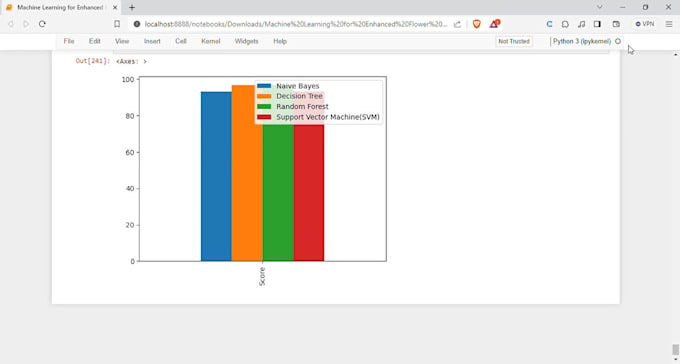
Task: Open the Cell menu
Action: pos(181,41)
